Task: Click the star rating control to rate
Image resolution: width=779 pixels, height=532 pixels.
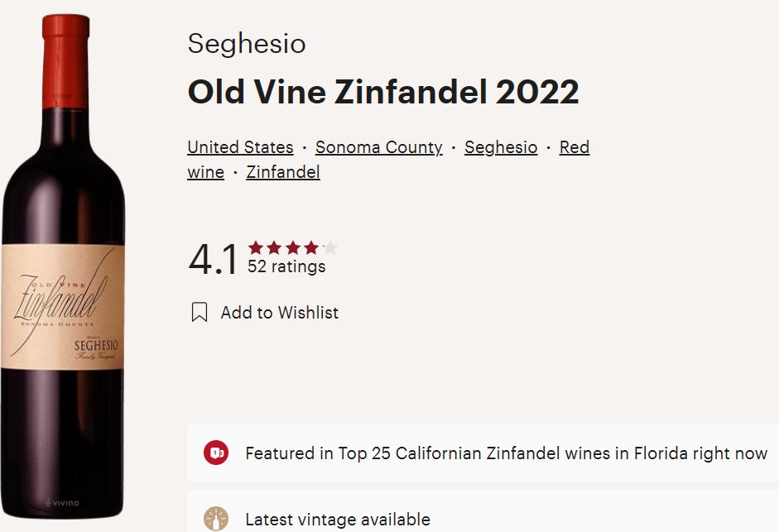Action: tap(292, 246)
